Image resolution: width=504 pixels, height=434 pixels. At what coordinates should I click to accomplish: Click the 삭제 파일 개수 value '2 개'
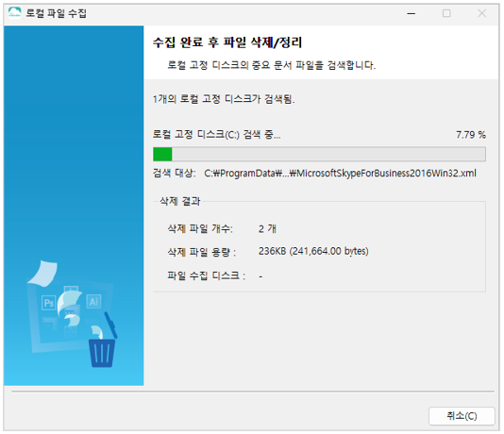[x=267, y=228]
